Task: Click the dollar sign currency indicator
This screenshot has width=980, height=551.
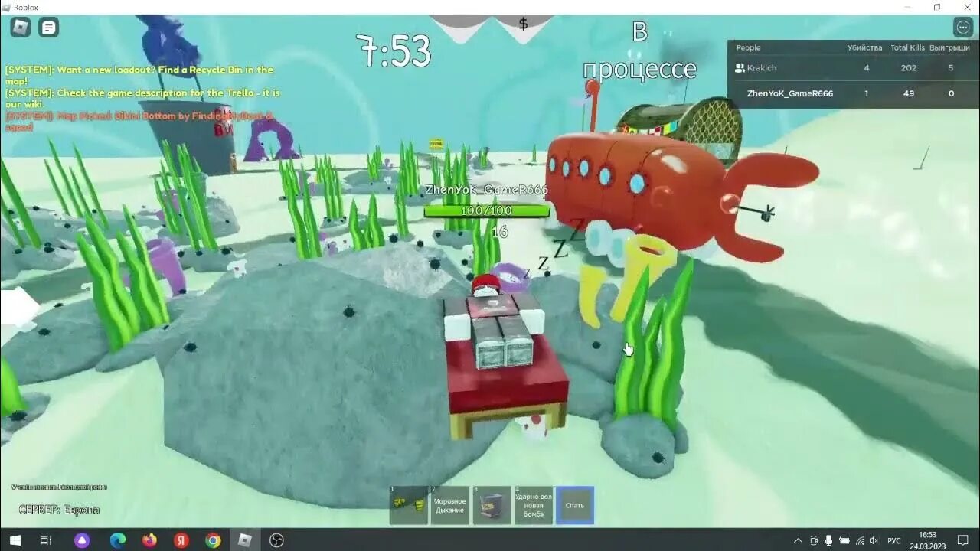Action: (x=523, y=24)
